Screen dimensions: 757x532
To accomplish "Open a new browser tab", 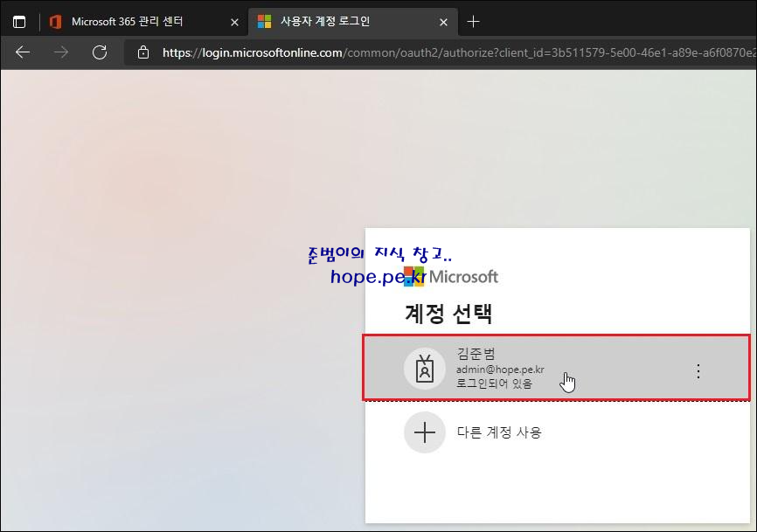I will pyautogui.click(x=473, y=22).
